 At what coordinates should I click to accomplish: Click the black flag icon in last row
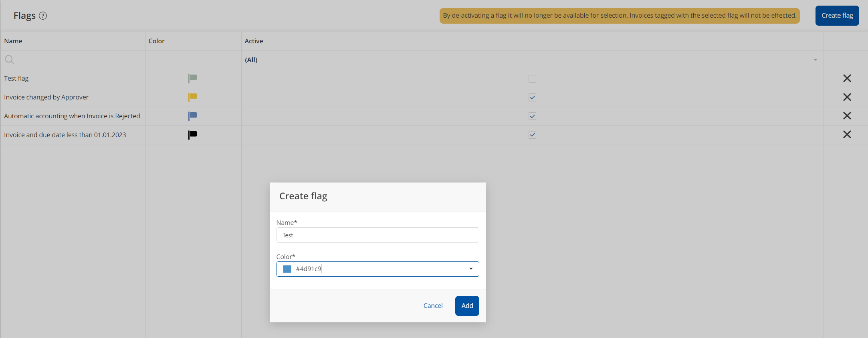tap(192, 135)
